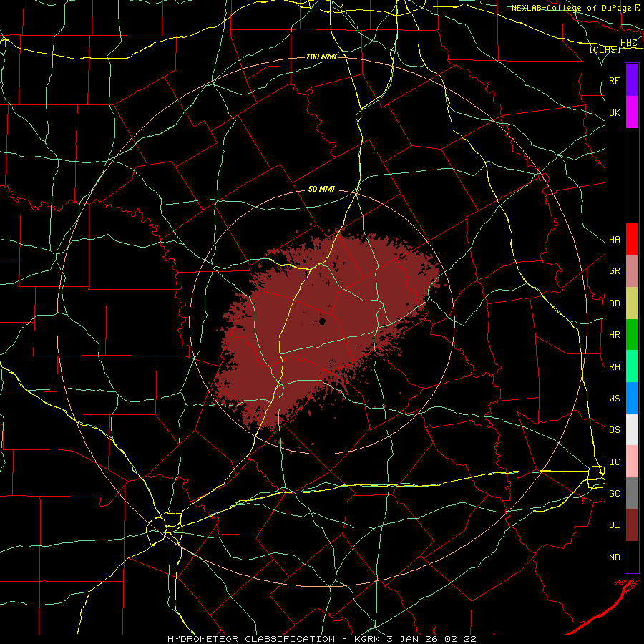The height and width of the screenshot is (644, 644).
Task: Select the GC gray legend swatch
Action: (x=632, y=493)
